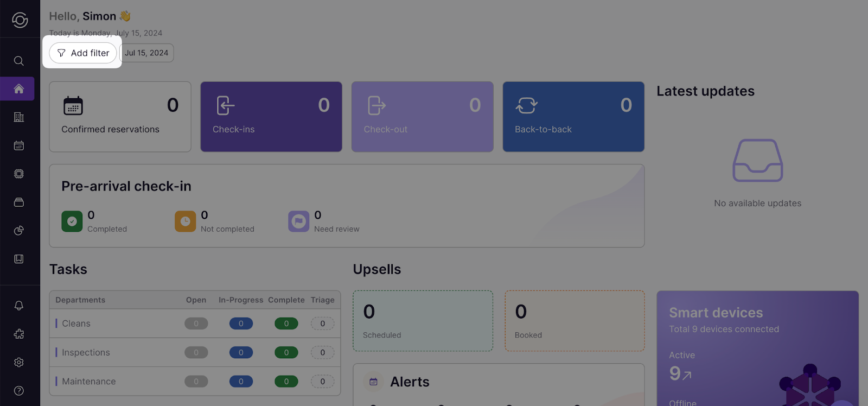Open the properties building icon in sidebar

pyautogui.click(x=19, y=117)
